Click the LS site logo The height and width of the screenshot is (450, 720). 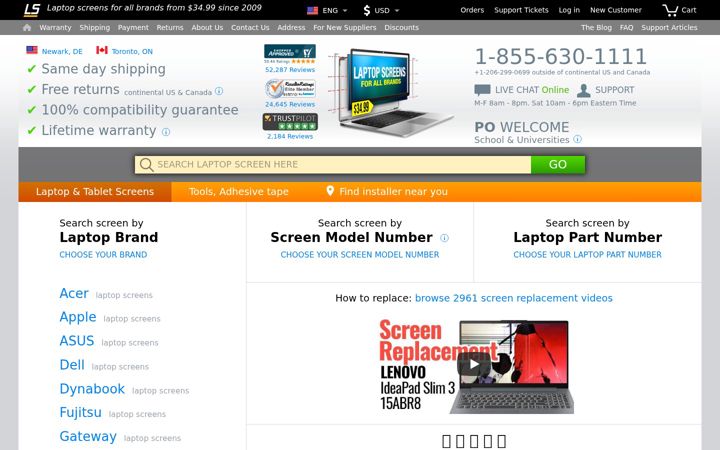point(32,10)
